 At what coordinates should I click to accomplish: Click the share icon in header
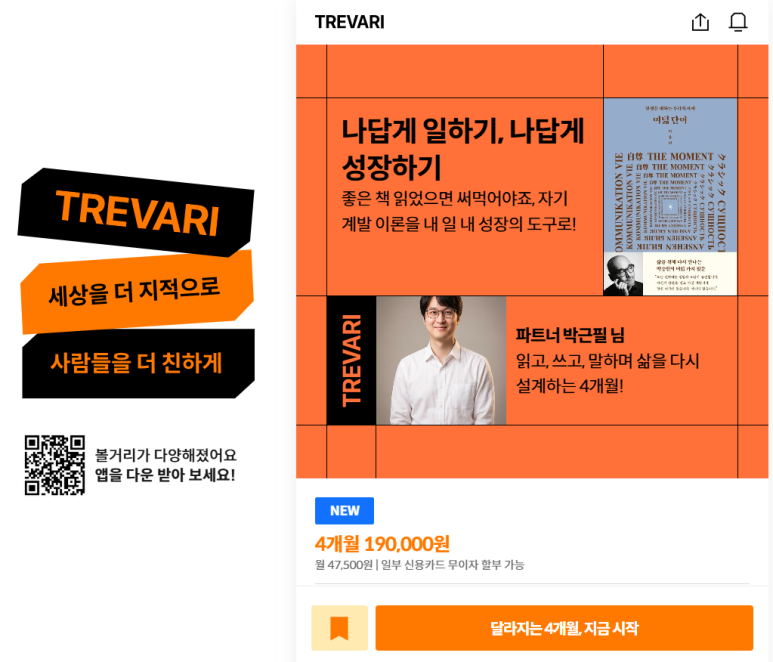[700, 22]
